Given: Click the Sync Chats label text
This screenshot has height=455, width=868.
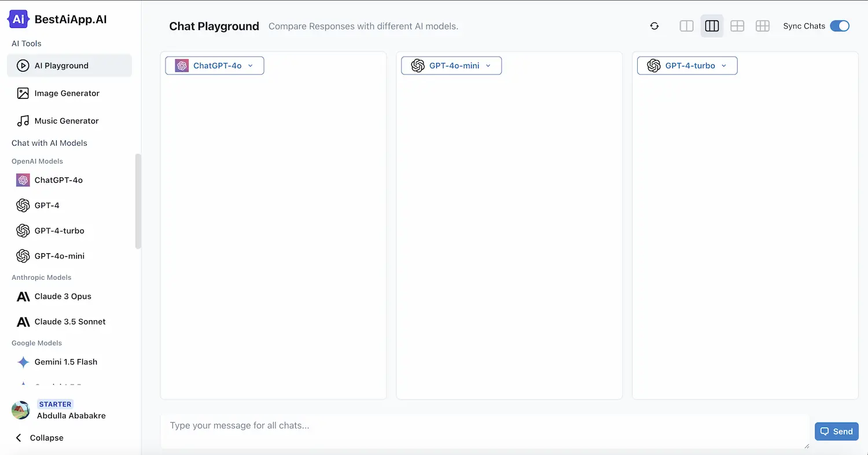Looking at the screenshot, I should coord(804,26).
